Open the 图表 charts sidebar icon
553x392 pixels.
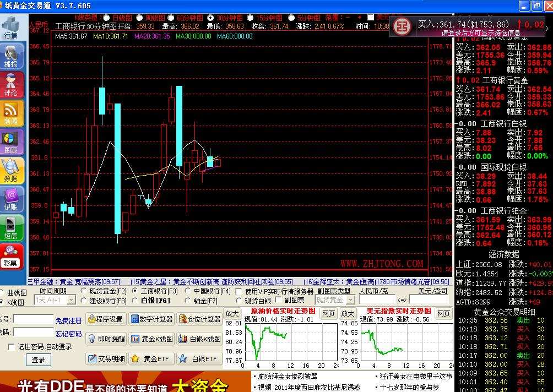tap(11, 141)
